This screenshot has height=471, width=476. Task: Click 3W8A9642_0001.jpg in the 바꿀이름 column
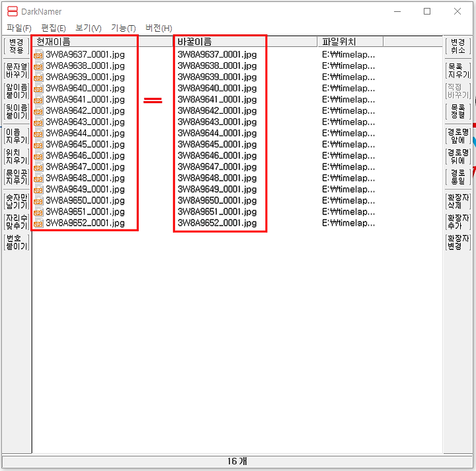pos(217,111)
